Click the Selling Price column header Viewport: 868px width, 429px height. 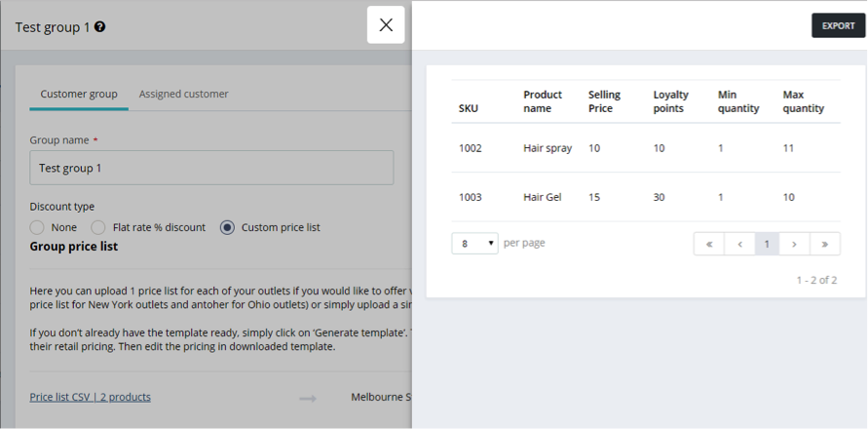point(604,101)
